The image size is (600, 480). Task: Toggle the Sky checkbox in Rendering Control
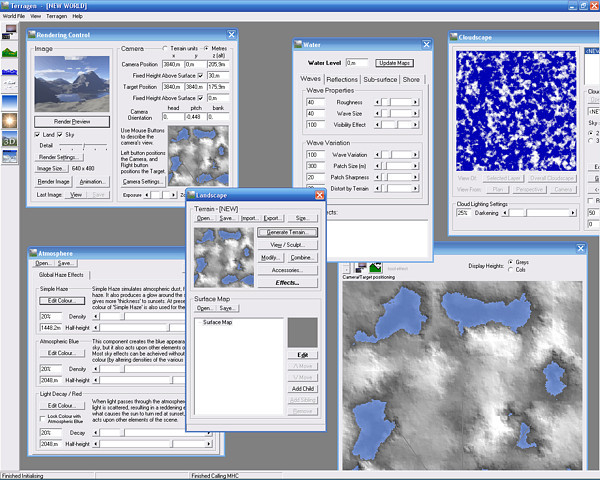pos(60,134)
